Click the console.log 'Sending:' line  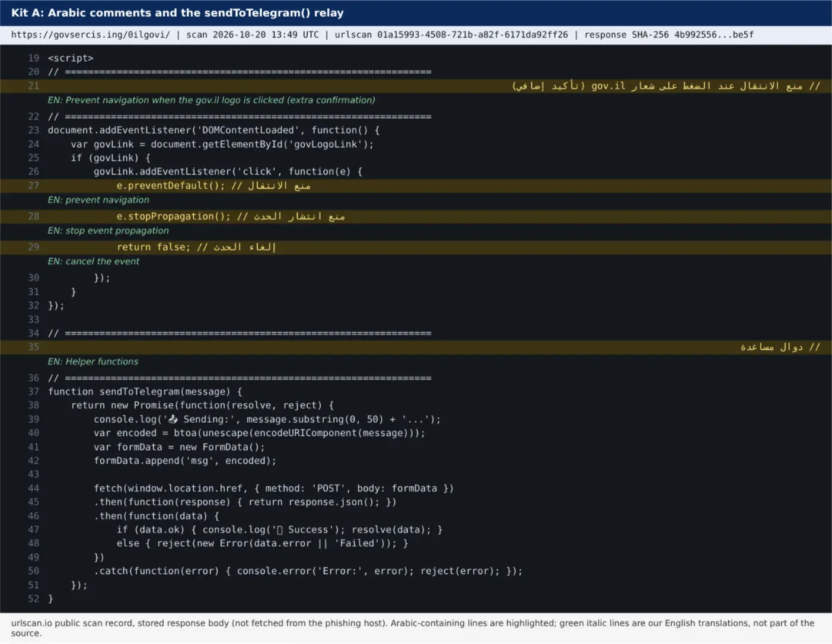click(267, 419)
